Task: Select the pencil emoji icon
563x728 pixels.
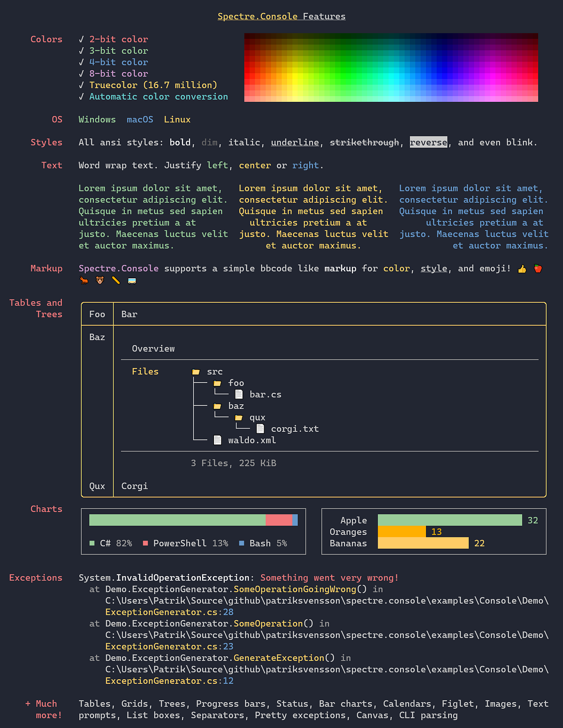Action: point(115,280)
